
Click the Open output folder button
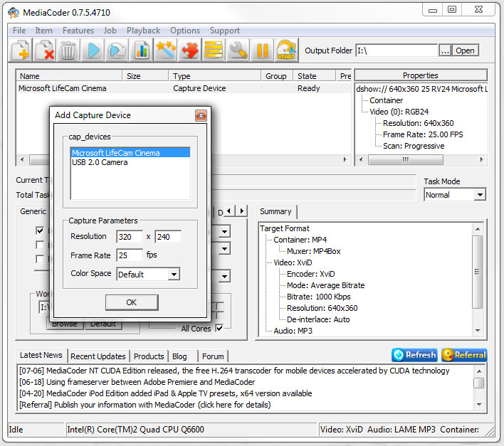pos(465,51)
